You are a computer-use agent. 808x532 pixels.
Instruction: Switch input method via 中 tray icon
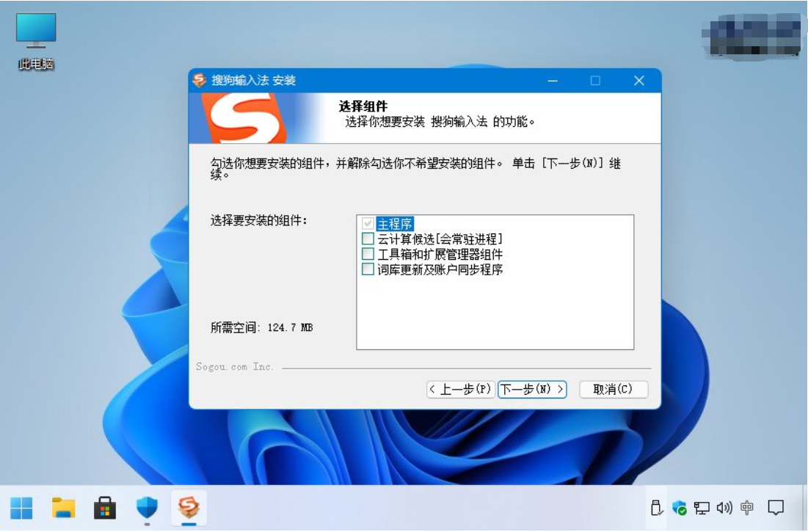point(746,508)
